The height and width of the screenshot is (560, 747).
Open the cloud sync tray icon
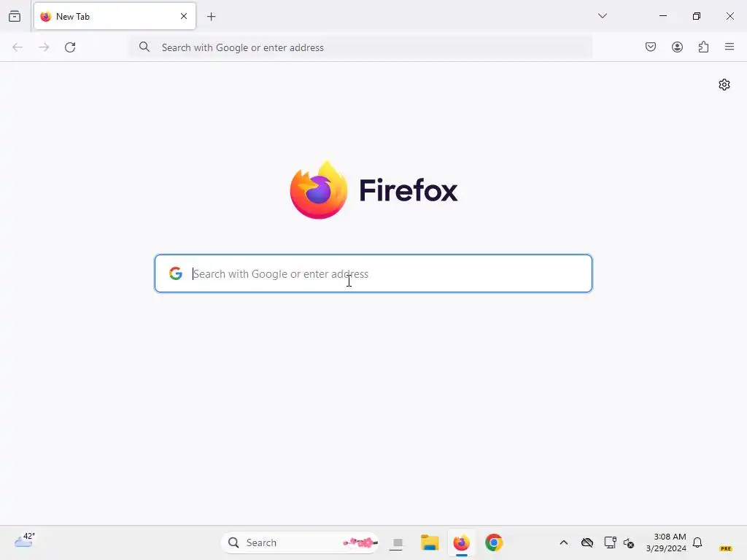587,542
